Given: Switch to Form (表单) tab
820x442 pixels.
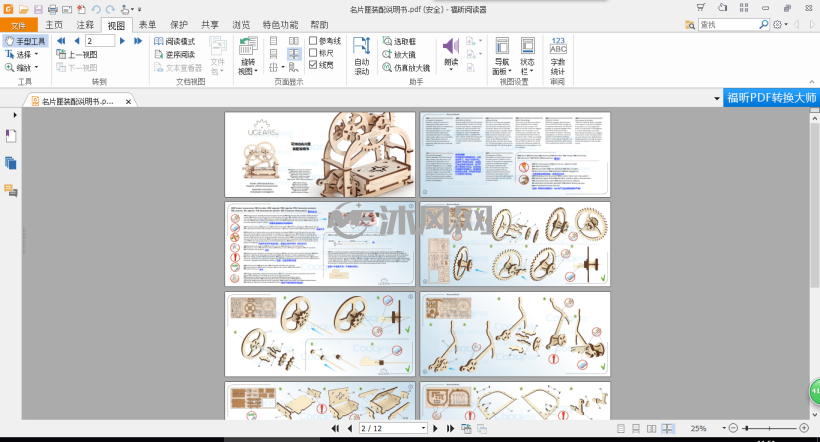Looking at the screenshot, I should coord(147,25).
